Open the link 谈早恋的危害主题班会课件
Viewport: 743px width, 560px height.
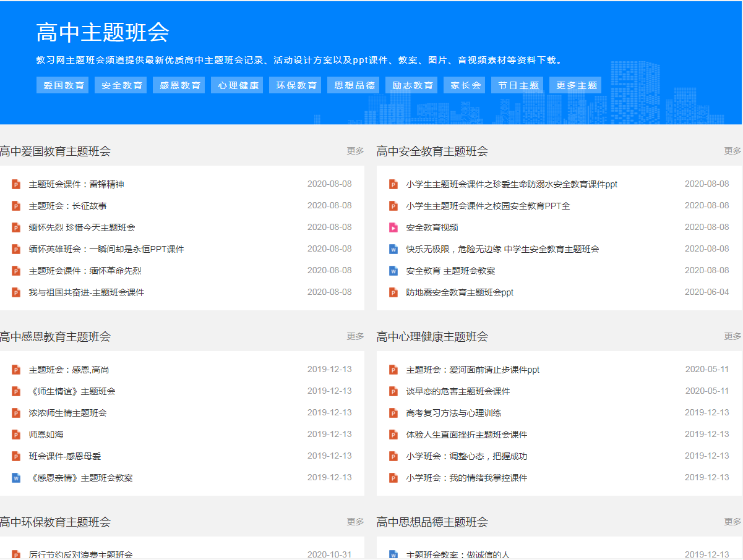tap(458, 391)
